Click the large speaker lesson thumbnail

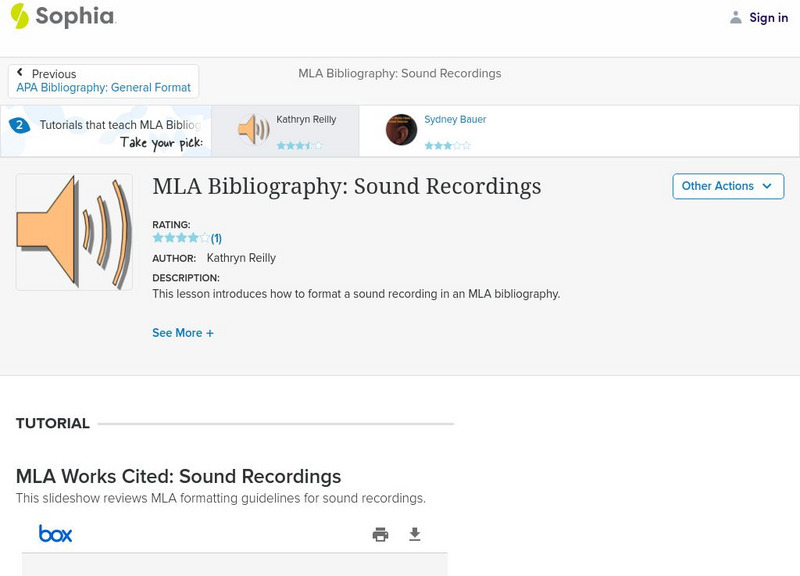click(x=74, y=232)
